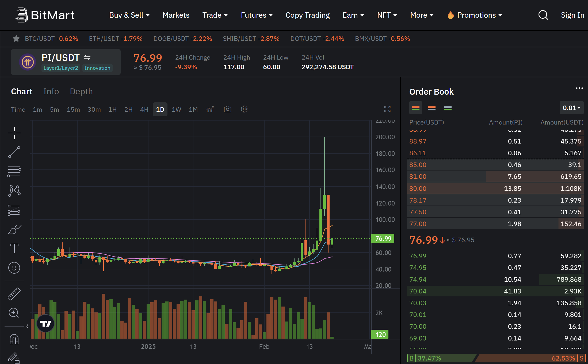588x364 pixels.
Task: Select the ruler measure tool
Action: tap(14, 294)
